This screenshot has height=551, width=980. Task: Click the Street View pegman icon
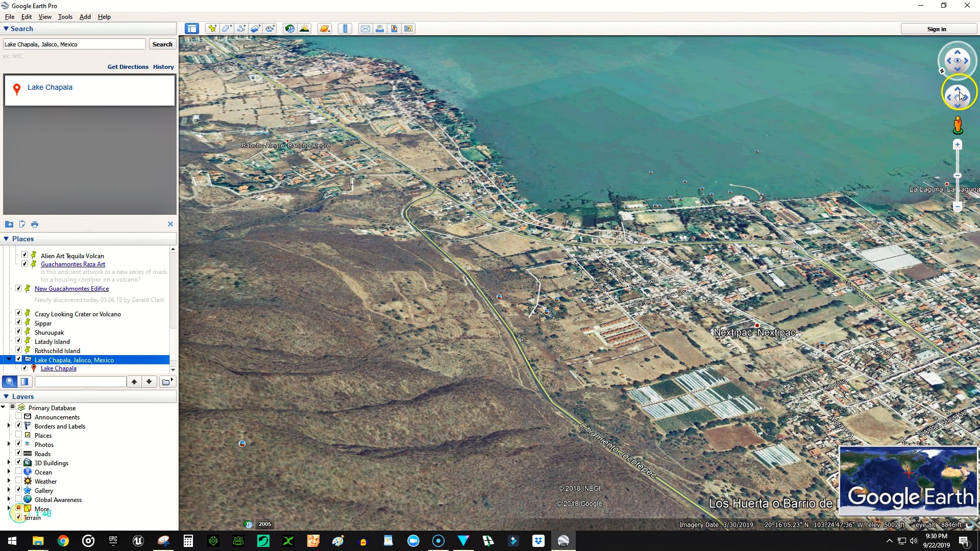pos(958,124)
